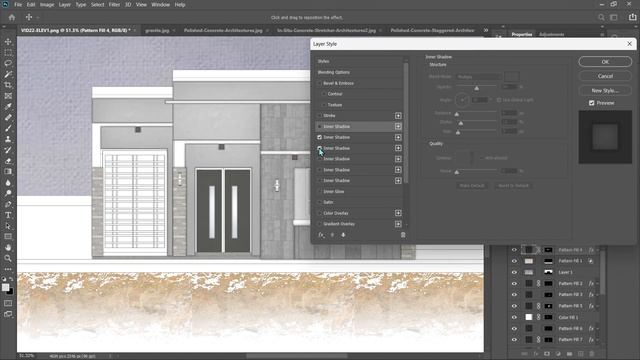Screen dimensions: 640x360
Task: Hide the Pattern Fill 1 layer
Action: pyautogui.click(x=514, y=261)
